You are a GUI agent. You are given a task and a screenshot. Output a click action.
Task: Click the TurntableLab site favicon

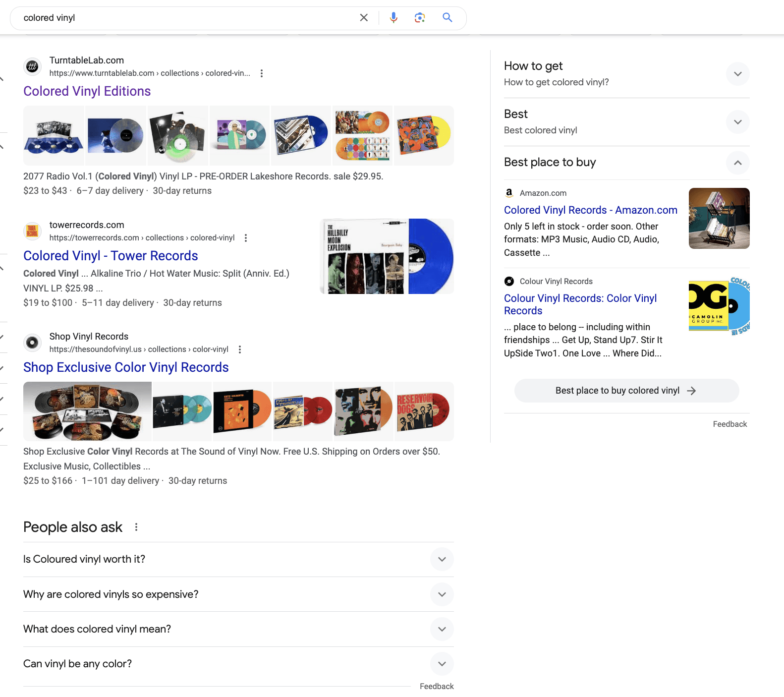[32, 66]
